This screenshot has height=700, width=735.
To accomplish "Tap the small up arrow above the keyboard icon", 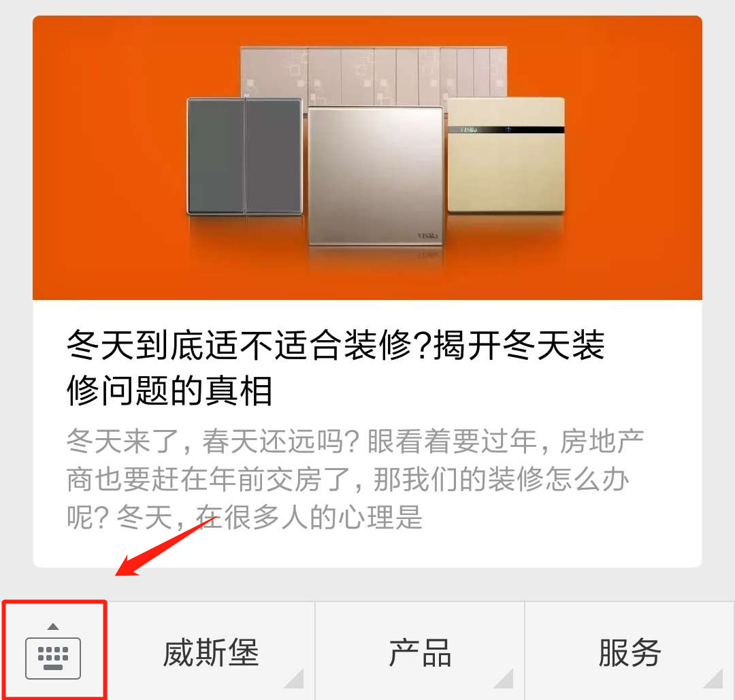I will [x=53, y=627].
